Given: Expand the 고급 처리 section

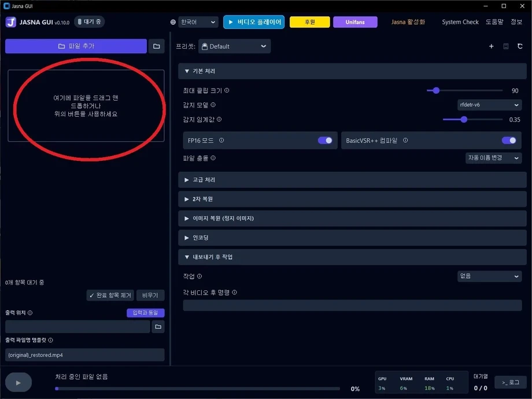Looking at the screenshot, I should click(352, 180).
